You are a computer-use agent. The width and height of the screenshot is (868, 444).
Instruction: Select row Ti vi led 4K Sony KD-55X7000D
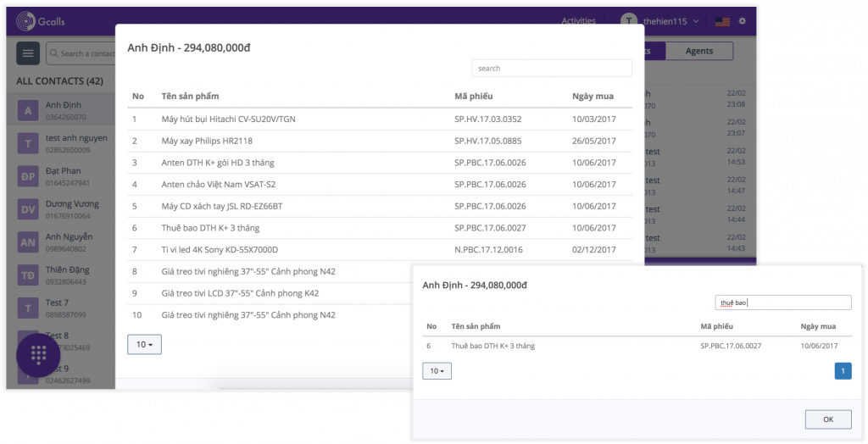379,250
